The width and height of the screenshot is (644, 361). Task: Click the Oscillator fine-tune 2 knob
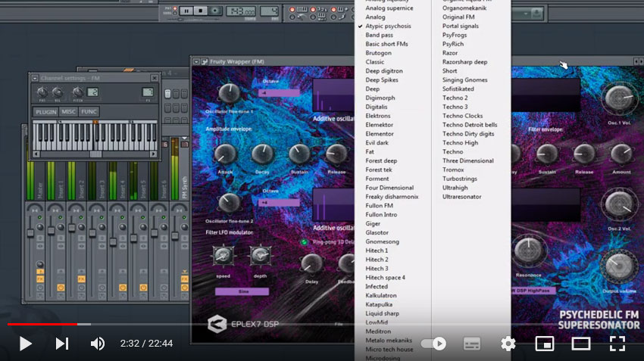229,203
